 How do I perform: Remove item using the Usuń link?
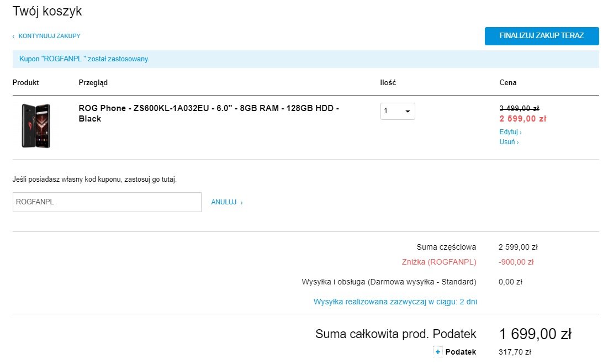(509, 142)
